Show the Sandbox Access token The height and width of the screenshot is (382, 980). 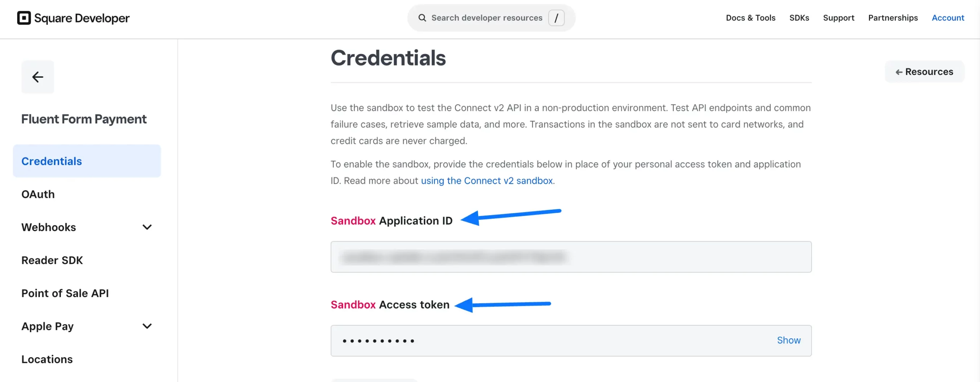pos(788,340)
